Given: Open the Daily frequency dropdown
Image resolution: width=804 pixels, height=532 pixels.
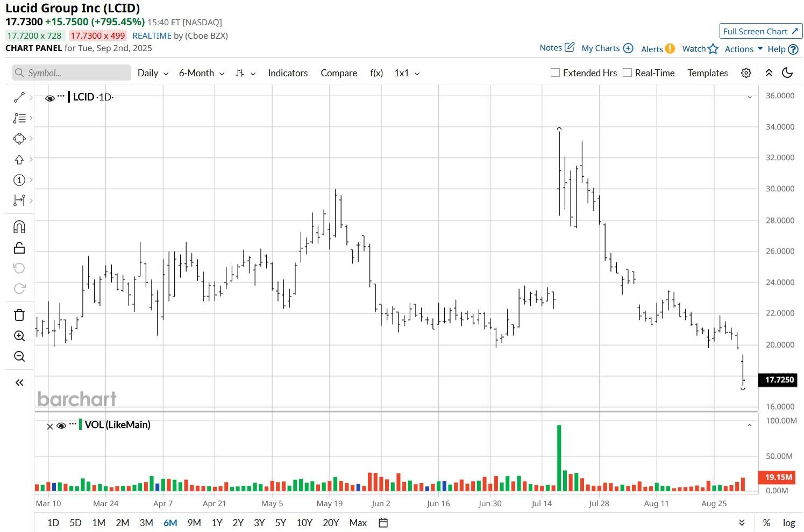Looking at the screenshot, I should pos(153,73).
